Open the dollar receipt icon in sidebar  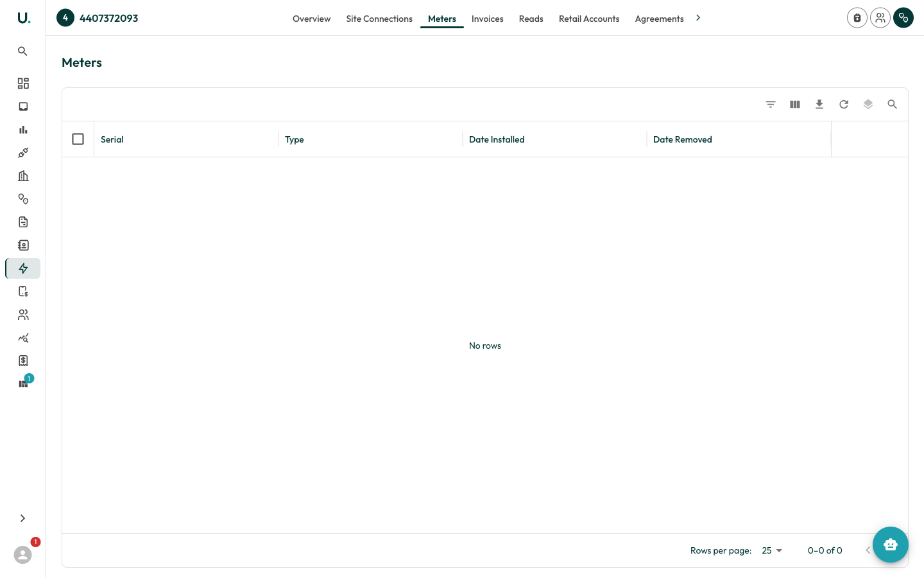[x=23, y=361]
